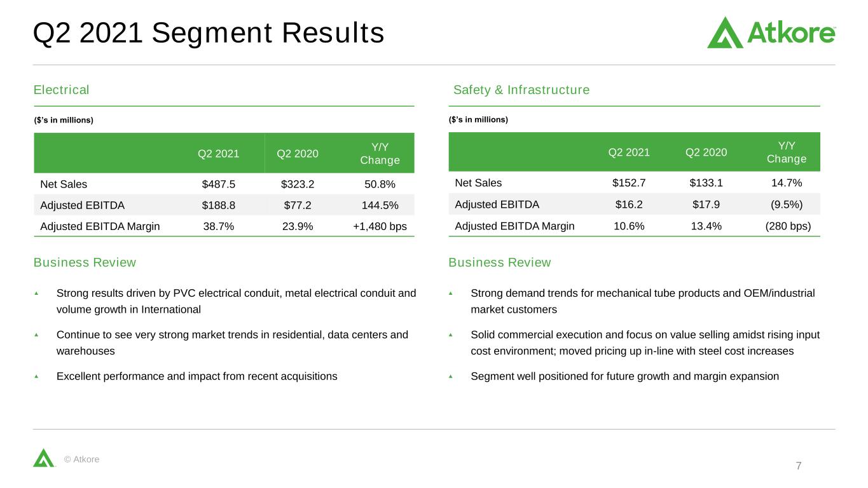Click the 'Electrical' section heading

[x=61, y=90]
